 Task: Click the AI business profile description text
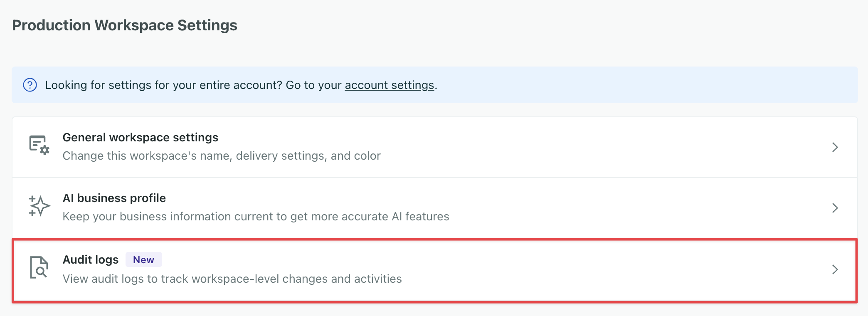click(255, 216)
